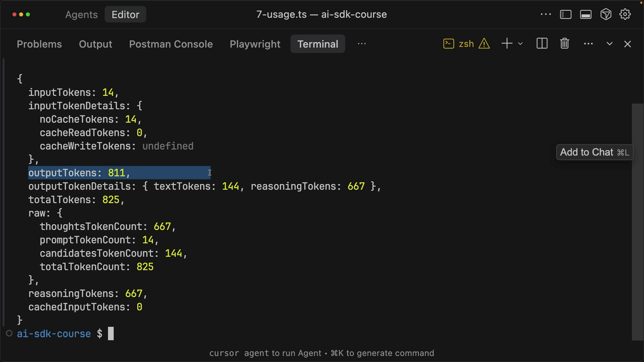The width and height of the screenshot is (644, 362).
Task: Switch to the Editor view
Action: click(125, 14)
